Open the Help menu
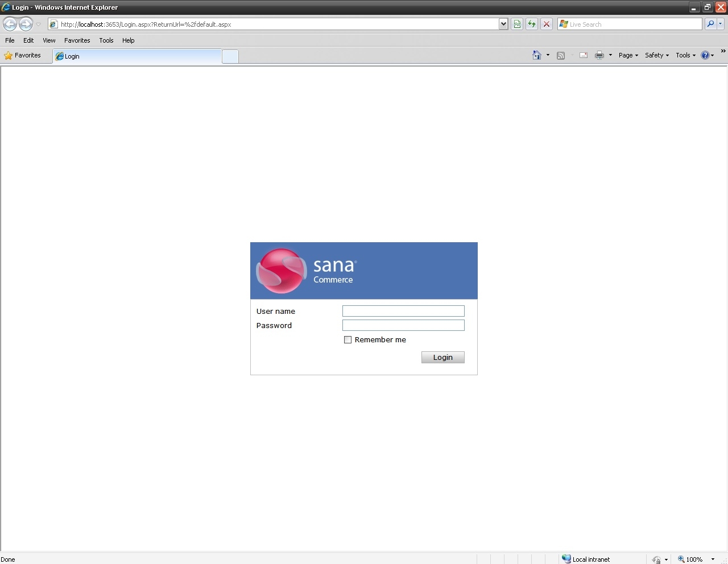The height and width of the screenshot is (564, 728). click(x=129, y=40)
